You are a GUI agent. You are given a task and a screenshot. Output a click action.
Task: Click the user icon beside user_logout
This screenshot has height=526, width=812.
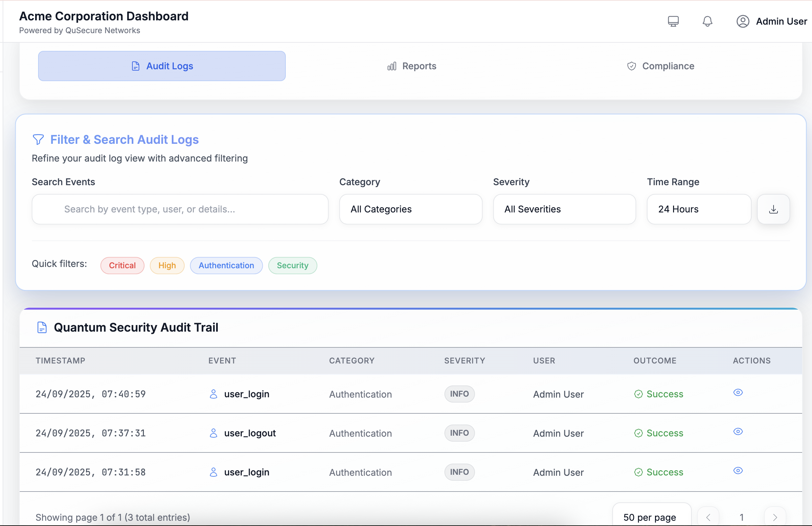pyautogui.click(x=213, y=433)
